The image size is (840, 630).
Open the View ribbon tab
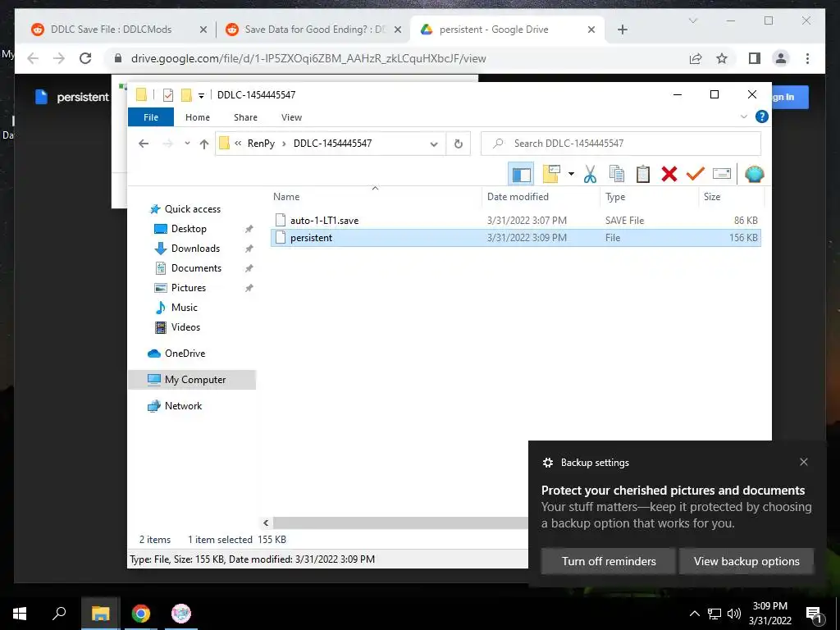[291, 117]
